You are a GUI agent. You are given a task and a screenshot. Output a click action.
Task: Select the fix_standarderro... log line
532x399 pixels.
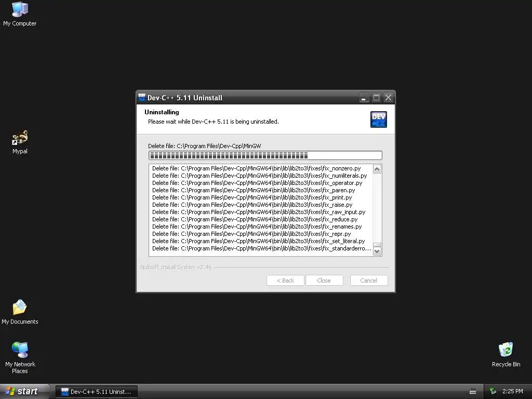pyautogui.click(x=262, y=249)
